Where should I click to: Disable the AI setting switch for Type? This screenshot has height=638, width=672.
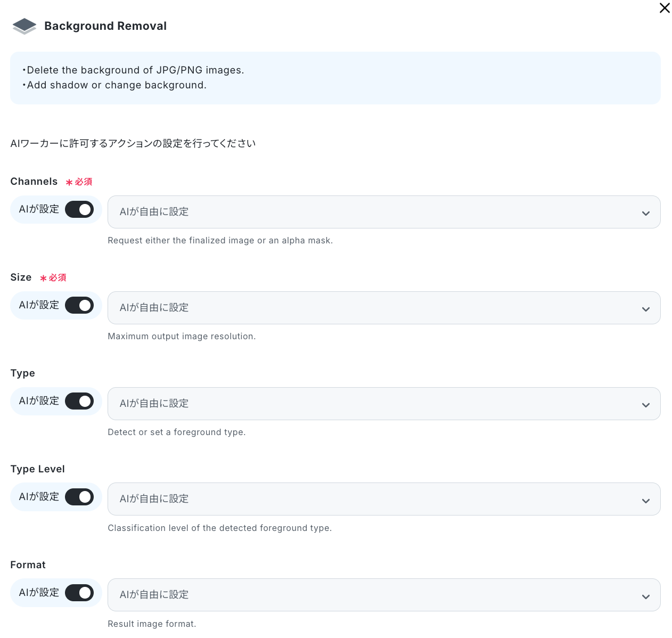79,401
